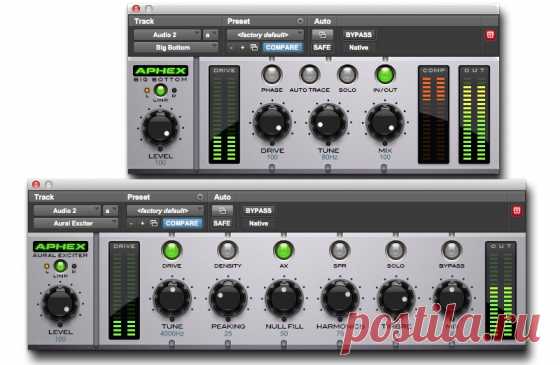Viewport: 560px width, 365px height.
Task: Click automation indicator below Big Bottom DRIVE knob
Action: coord(272,168)
